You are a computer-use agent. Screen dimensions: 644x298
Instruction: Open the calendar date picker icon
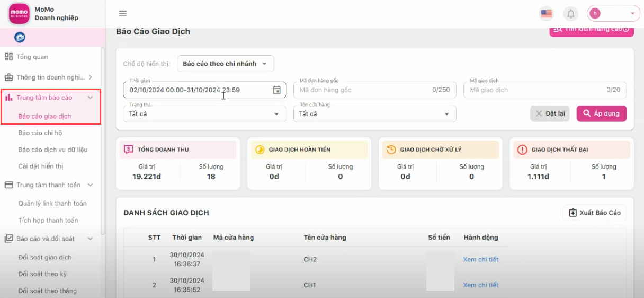click(276, 90)
